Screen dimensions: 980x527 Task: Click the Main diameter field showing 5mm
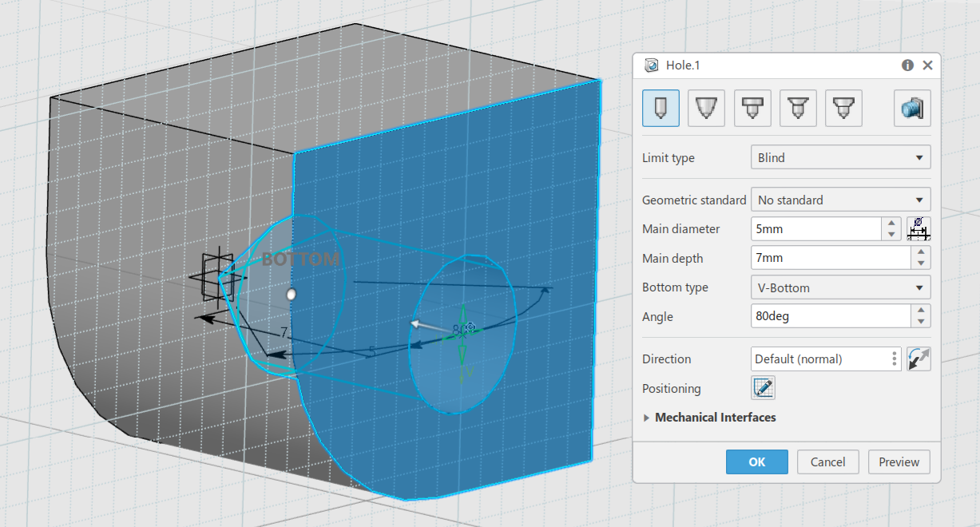(816, 229)
